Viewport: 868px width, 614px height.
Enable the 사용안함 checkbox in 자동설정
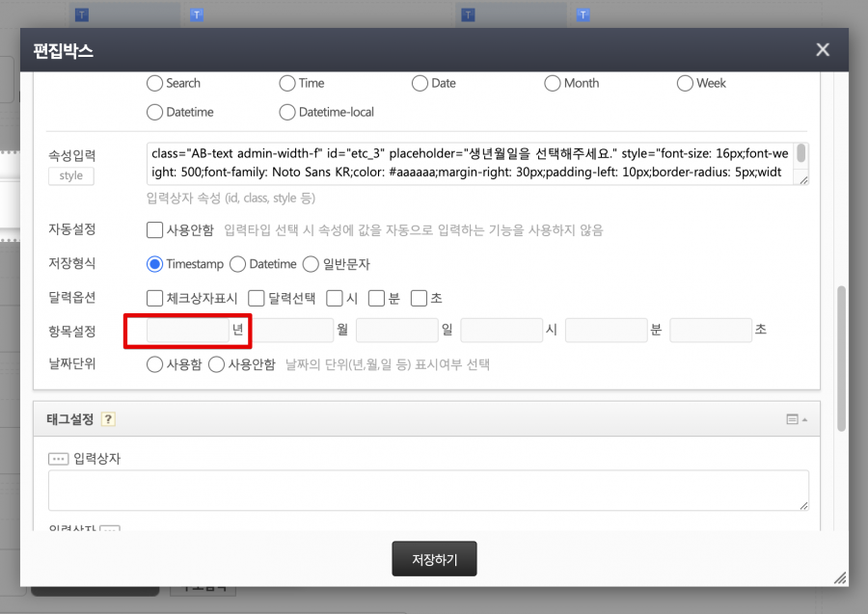(154, 230)
